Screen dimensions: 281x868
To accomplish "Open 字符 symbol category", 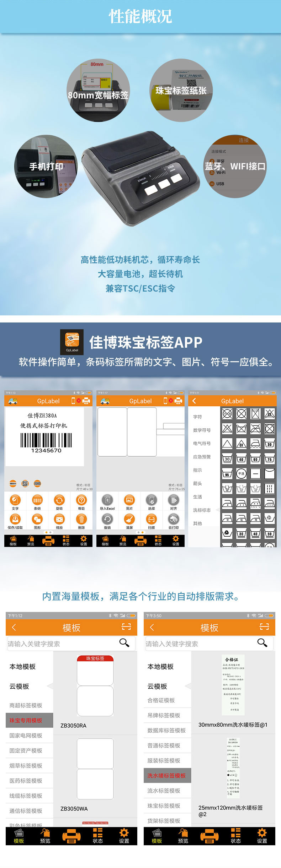I will (197, 417).
